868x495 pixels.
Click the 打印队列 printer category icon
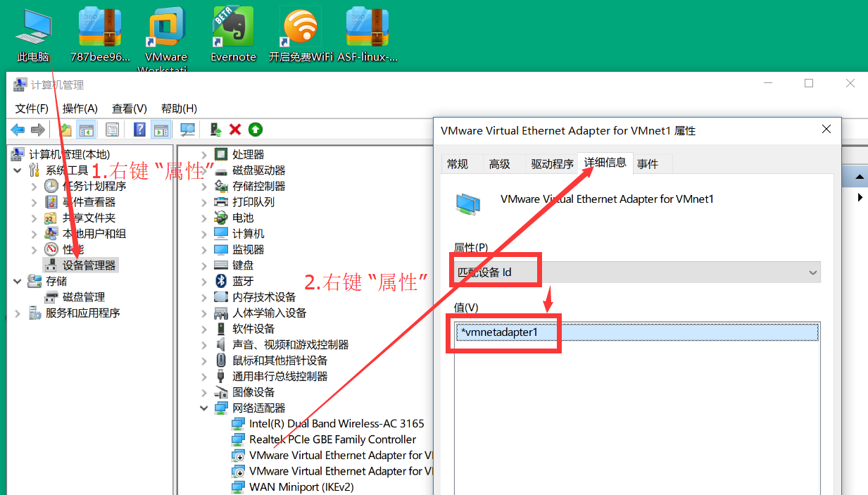221,202
